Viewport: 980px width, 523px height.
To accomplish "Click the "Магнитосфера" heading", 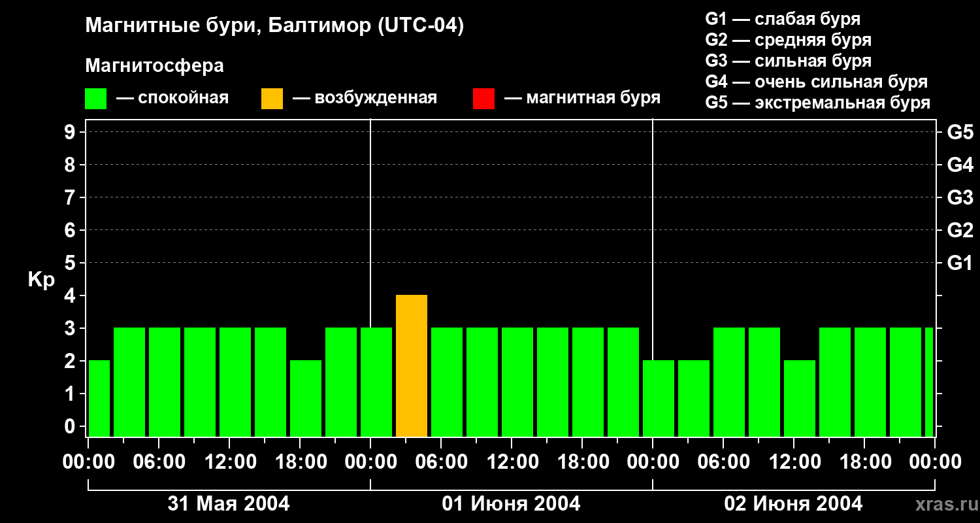I will point(154,66).
